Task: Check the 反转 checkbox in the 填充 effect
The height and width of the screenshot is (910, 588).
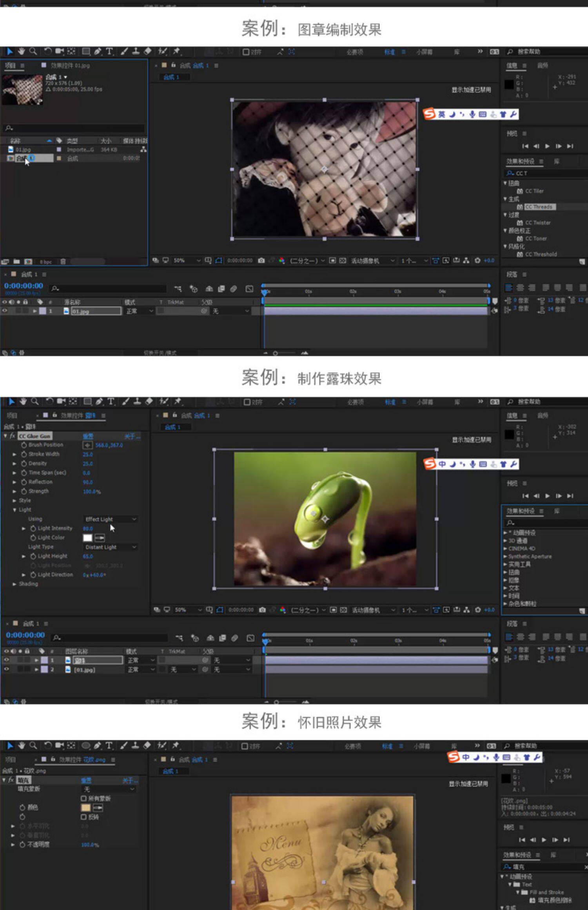Action: (x=83, y=817)
